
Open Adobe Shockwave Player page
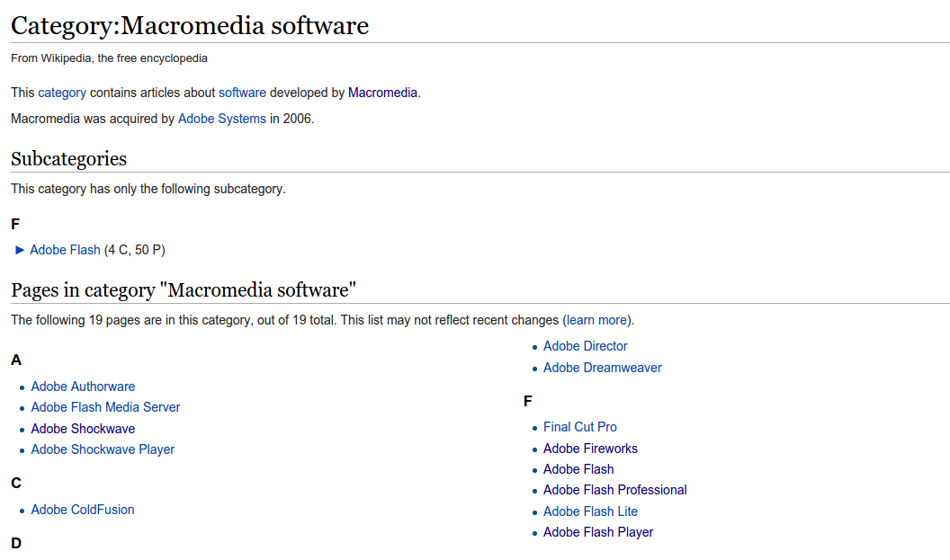coord(103,449)
